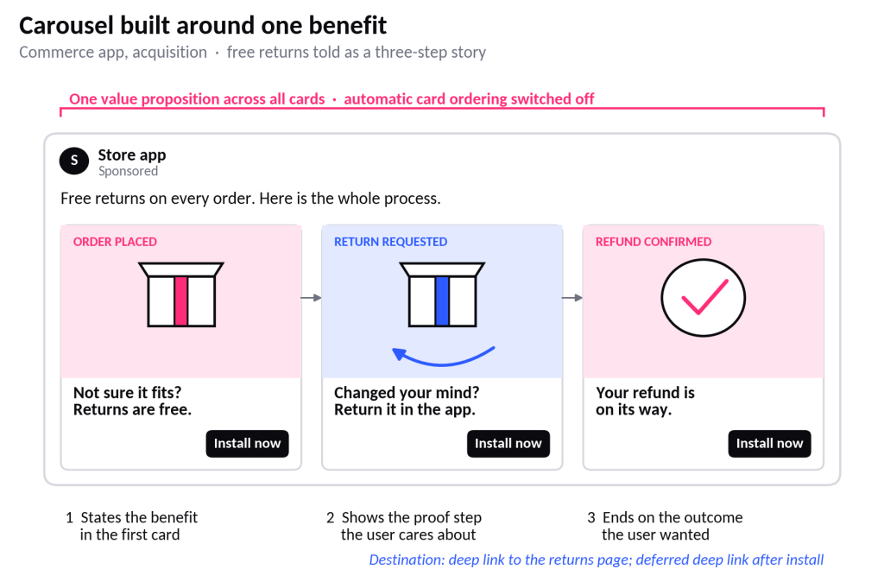
Task: Click the blue Destination deep link note
Action: pyautogui.click(x=596, y=560)
